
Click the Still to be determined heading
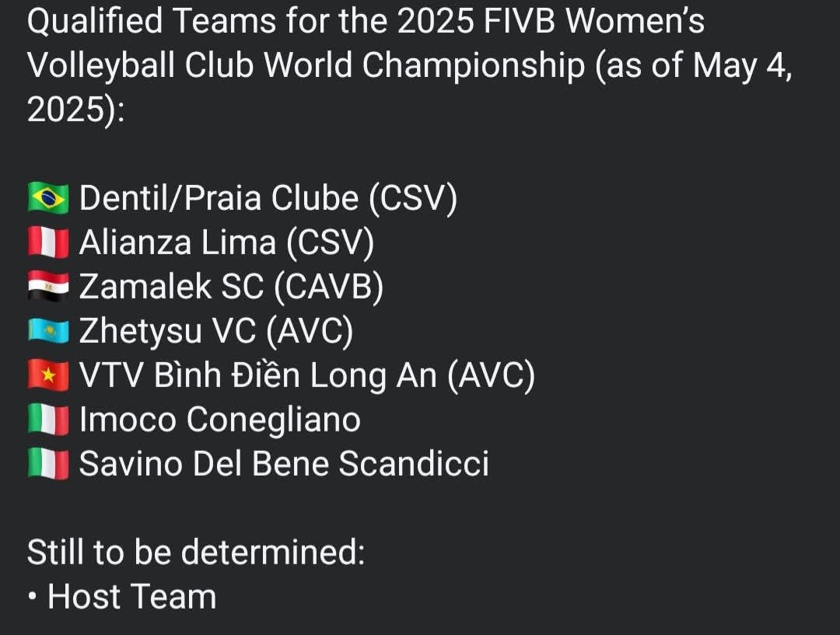196,552
